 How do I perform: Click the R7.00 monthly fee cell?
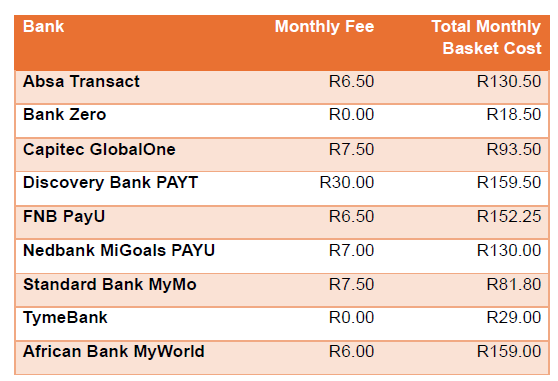point(352,250)
